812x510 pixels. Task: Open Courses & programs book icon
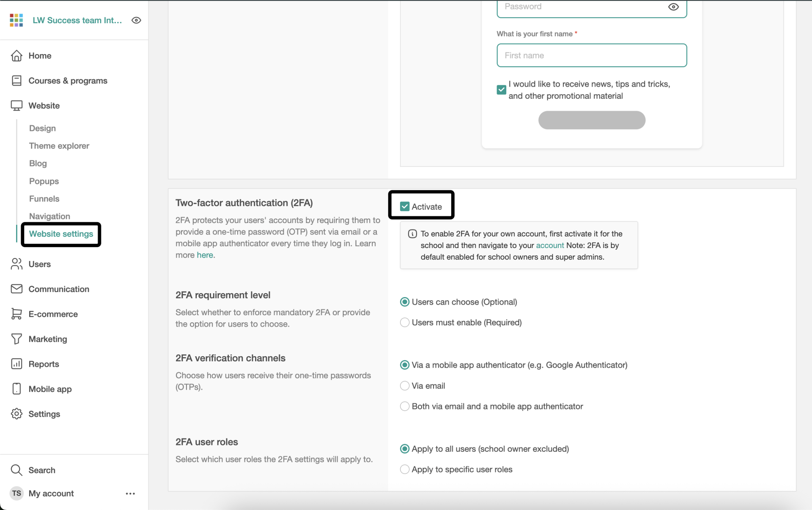[x=16, y=80]
